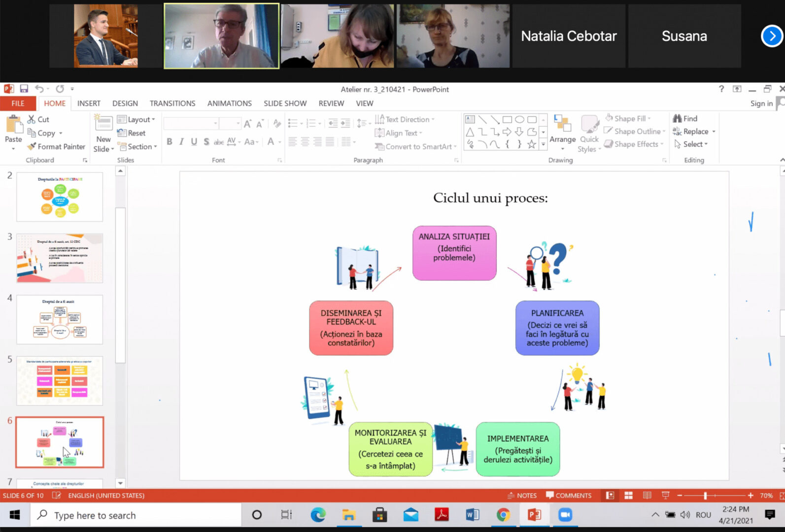Image resolution: width=785 pixels, height=532 pixels.
Task: Click zoom out minus button
Action: tap(680, 496)
